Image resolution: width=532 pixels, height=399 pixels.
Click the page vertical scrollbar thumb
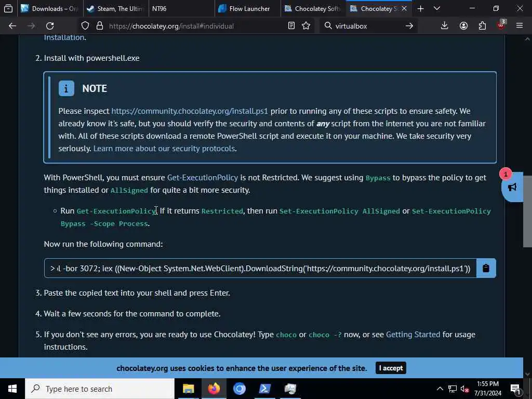pyautogui.click(x=527, y=211)
